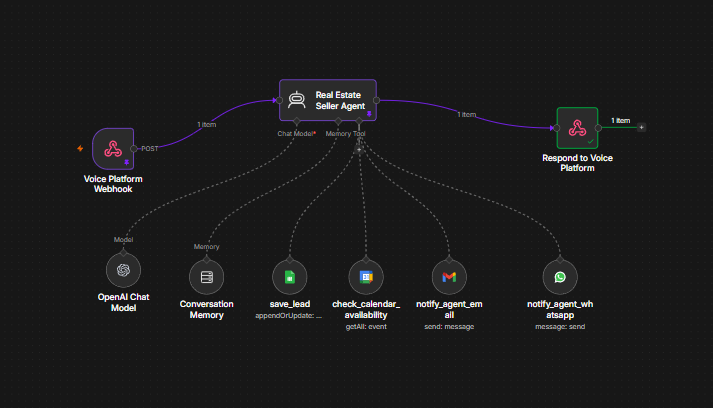Open the save_lead Google Sheets node
The height and width of the screenshot is (408, 713).
pyautogui.click(x=290, y=277)
